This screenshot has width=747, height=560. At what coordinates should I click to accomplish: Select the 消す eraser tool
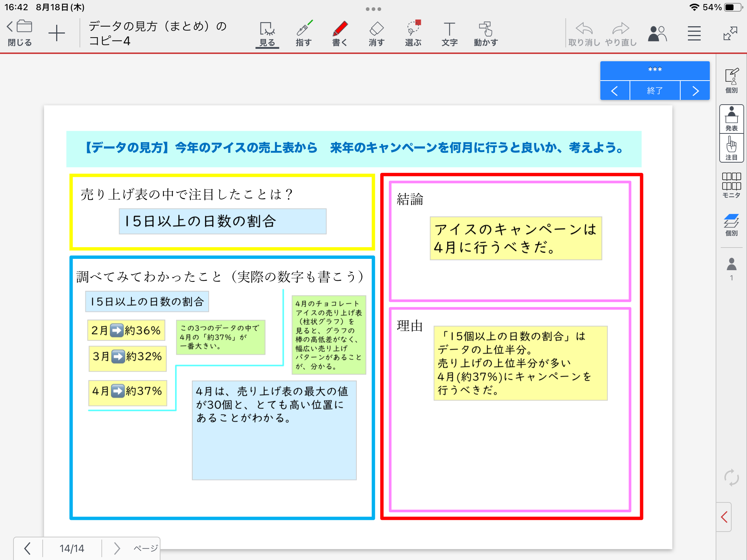[x=376, y=34]
